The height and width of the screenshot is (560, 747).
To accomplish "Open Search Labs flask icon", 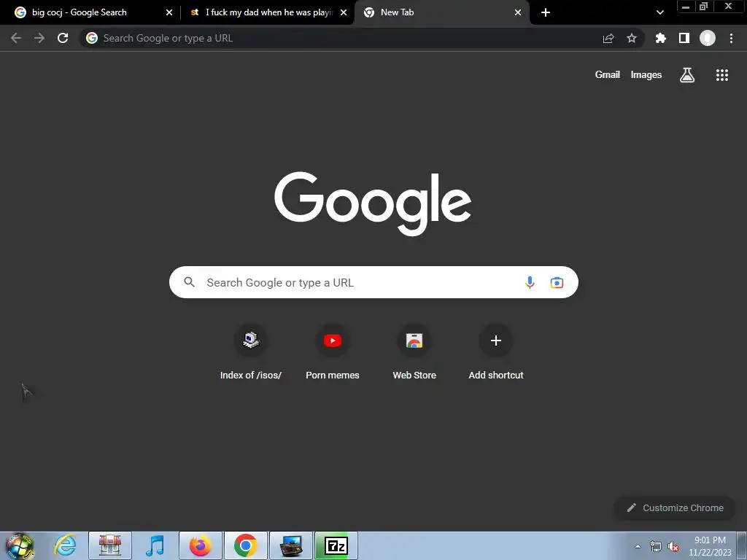I will [x=687, y=75].
